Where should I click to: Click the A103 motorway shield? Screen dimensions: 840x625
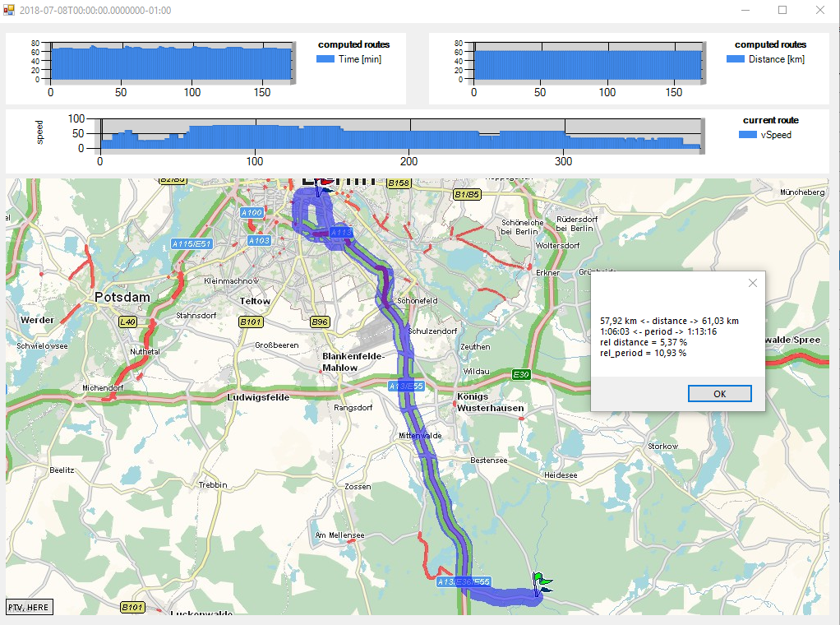(259, 240)
